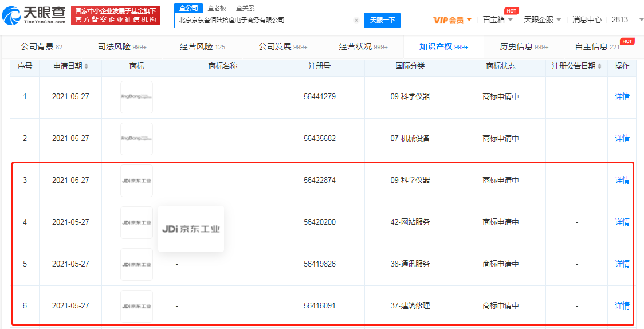Open the 经营状况 tab
644x329 pixels.
click(363, 47)
